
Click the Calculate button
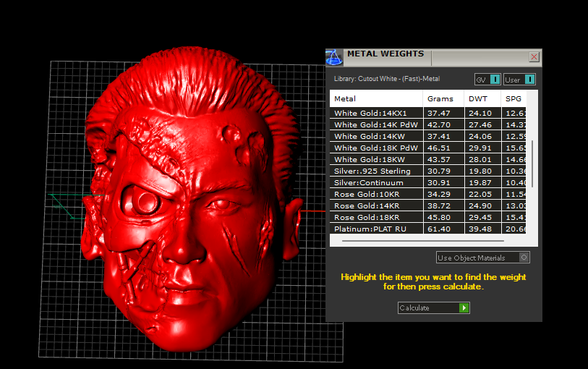click(x=433, y=308)
